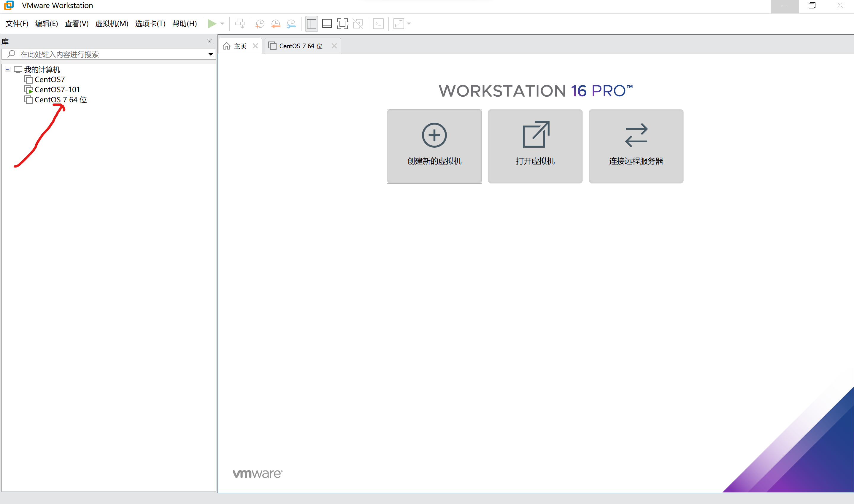The width and height of the screenshot is (854, 504).
Task: Click the console view terminal icon
Action: pos(378,23)
